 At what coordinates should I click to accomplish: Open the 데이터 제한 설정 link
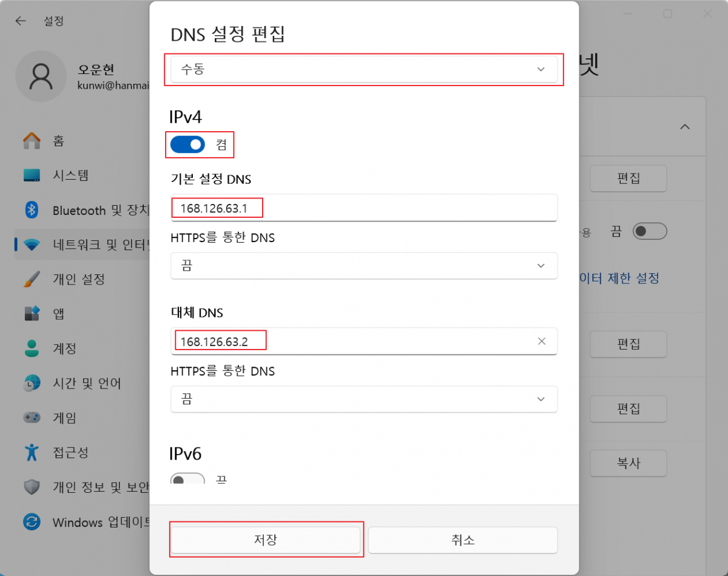[x=619, y=278]
